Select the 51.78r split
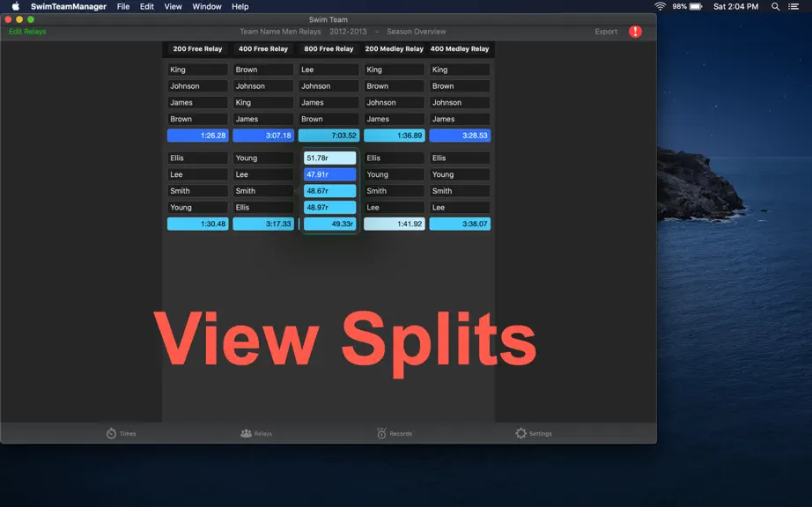The image size is (812, 507). tap(330, 158)
